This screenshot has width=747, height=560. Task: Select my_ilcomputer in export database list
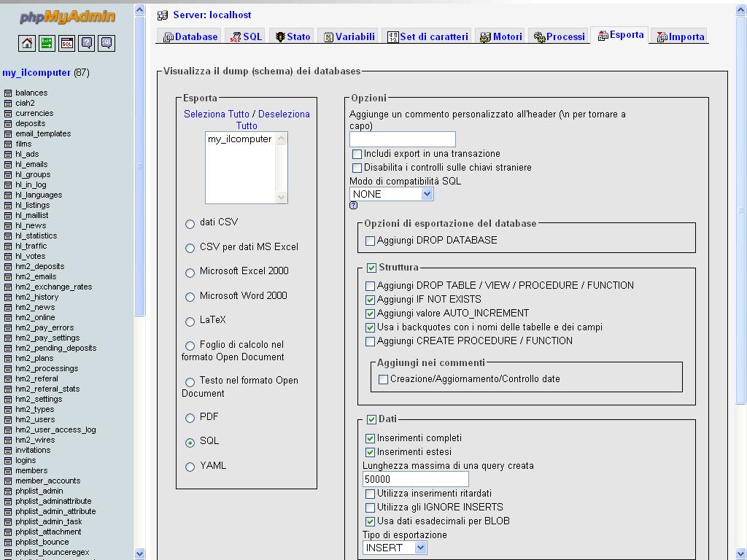coord(239,139)
